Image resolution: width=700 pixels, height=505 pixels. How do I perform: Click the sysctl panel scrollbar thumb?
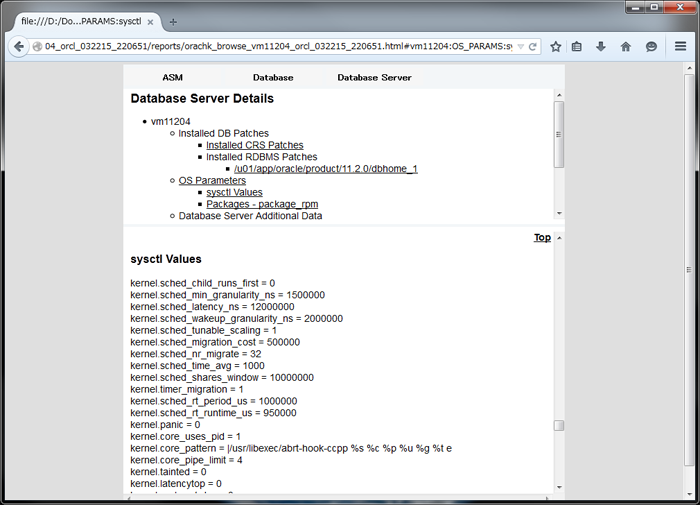click(559, 426)
